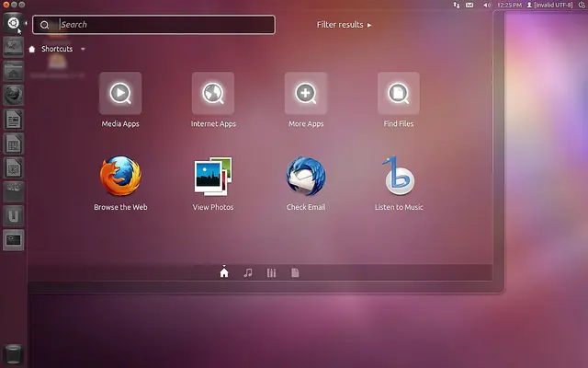Close the Dash using the orange close button
The width and height of the screenshot is (588, 368).
point(6,5)
